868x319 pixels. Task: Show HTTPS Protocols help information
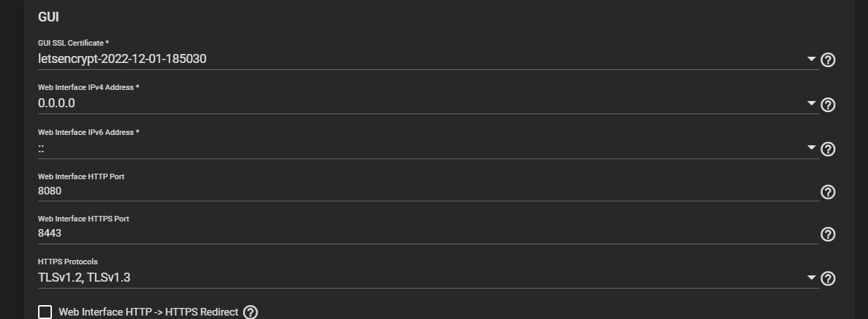tap(828, 279)
